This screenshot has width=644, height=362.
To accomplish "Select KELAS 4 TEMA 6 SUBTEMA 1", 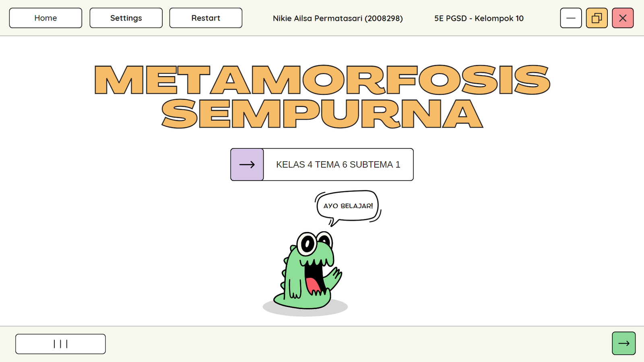I will (338, 165).
